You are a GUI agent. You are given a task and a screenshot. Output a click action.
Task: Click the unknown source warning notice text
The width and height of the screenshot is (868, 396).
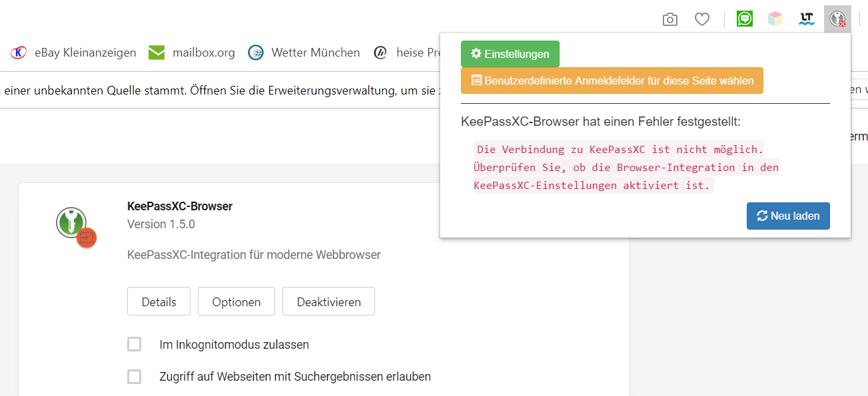pyautogui.click(x=220, y=90)
